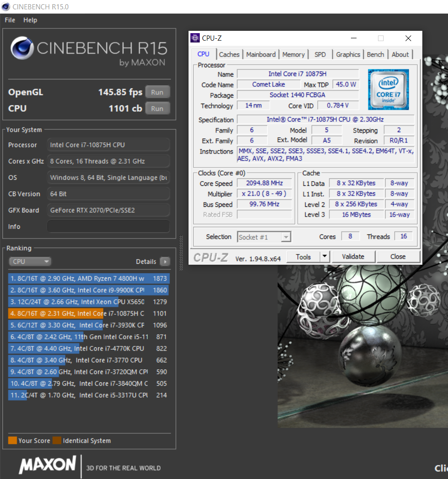Open the Graphics tab in CPU-Z
The width and height of the screenshot is (448, 479).
click(348, 54)
